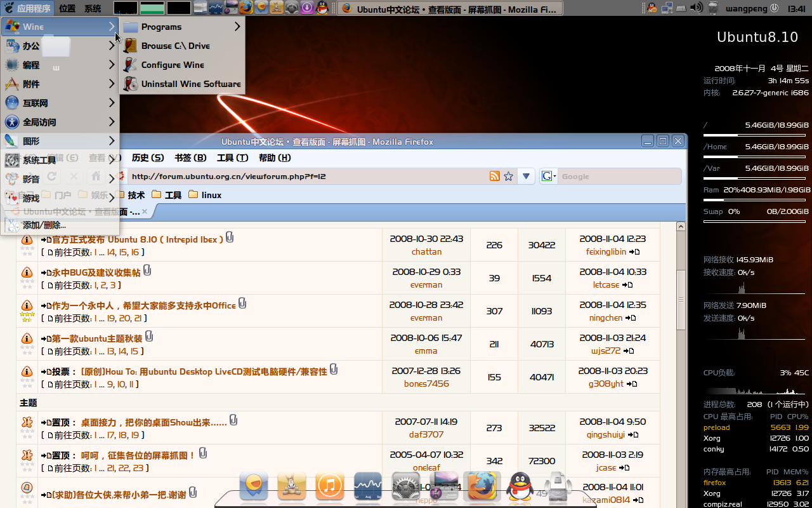Open the volume control in system tray

pyautogui.click(x=696, y=8)
